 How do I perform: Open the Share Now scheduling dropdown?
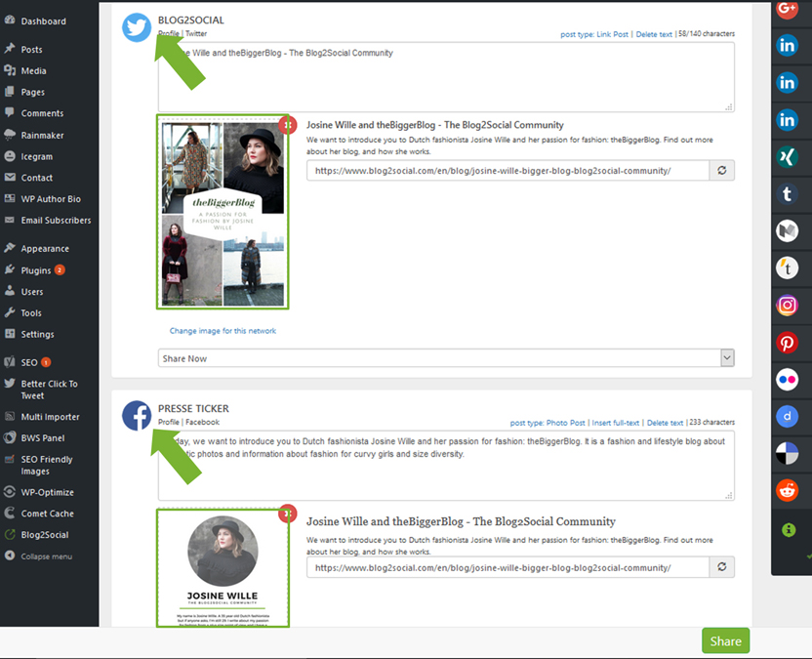pyautogui.click(x=446, y=358)
